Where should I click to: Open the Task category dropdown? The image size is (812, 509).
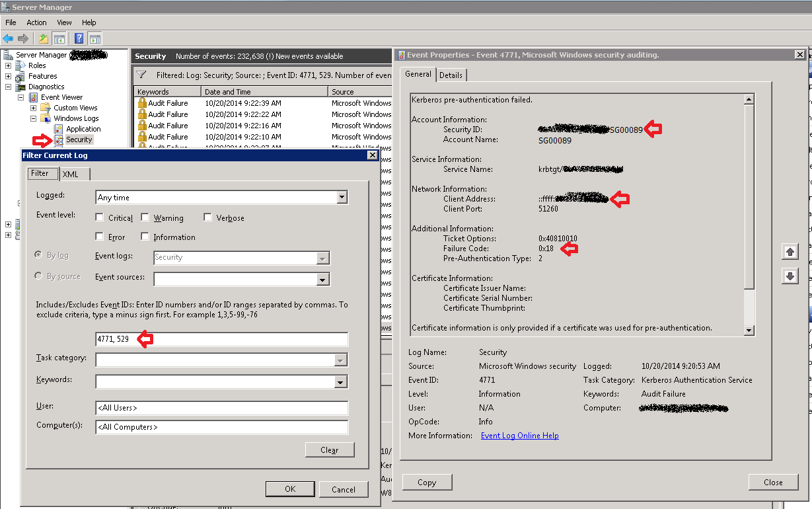(341, 360)
